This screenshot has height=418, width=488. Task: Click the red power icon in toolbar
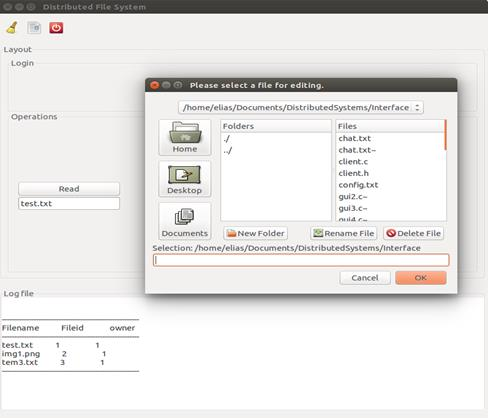(x=56, y=28)
